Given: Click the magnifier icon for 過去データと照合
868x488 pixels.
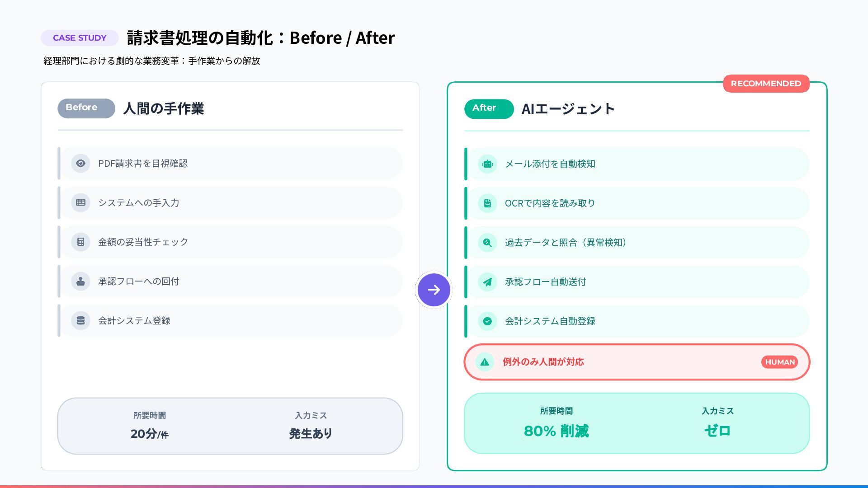Looking at the screenshot, I should coord(487,243).
